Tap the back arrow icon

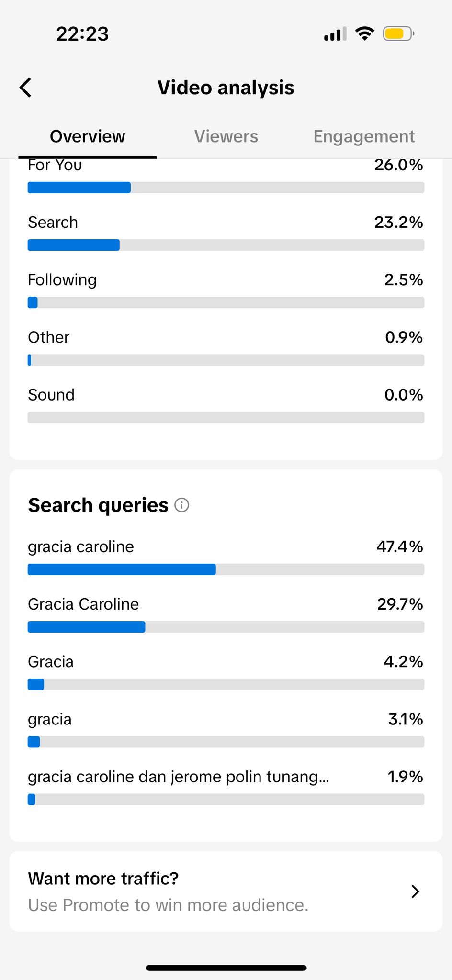26,88
